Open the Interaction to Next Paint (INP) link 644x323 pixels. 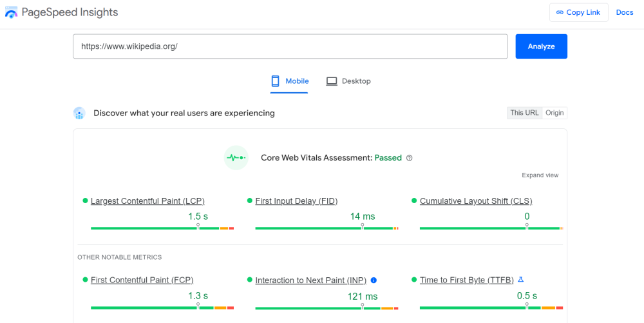[x=311, y=280]
